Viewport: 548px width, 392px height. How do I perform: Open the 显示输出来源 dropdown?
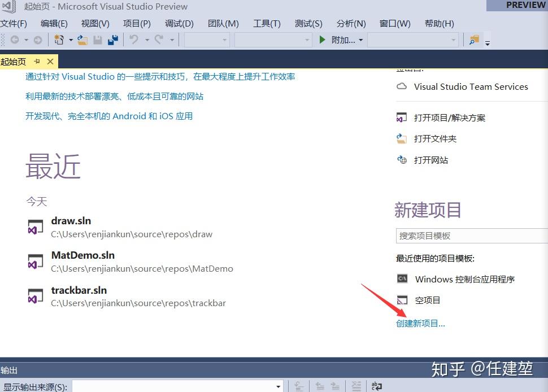pyautogui.click(x=178, y=386)
